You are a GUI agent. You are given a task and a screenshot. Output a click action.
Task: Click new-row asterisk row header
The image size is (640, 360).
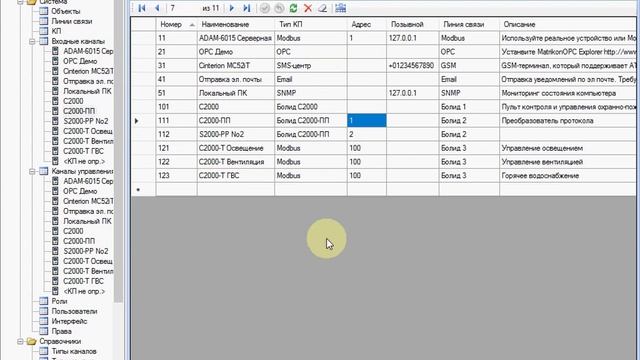143,189
